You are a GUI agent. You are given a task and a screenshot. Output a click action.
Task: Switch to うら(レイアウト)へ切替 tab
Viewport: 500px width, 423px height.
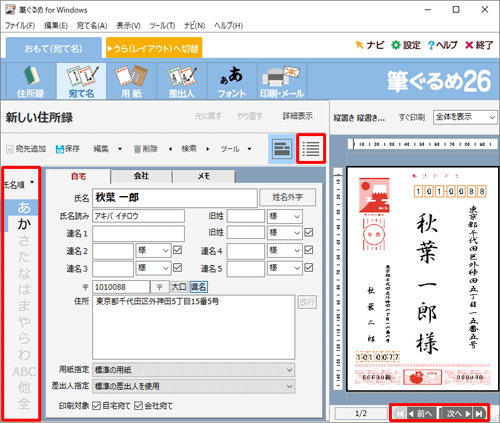point(154,49)
